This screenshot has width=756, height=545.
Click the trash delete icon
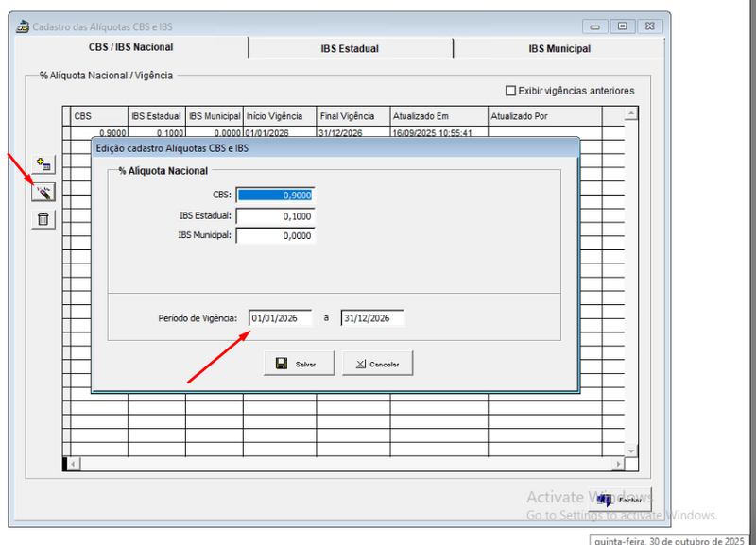click(x=43, y=219)
